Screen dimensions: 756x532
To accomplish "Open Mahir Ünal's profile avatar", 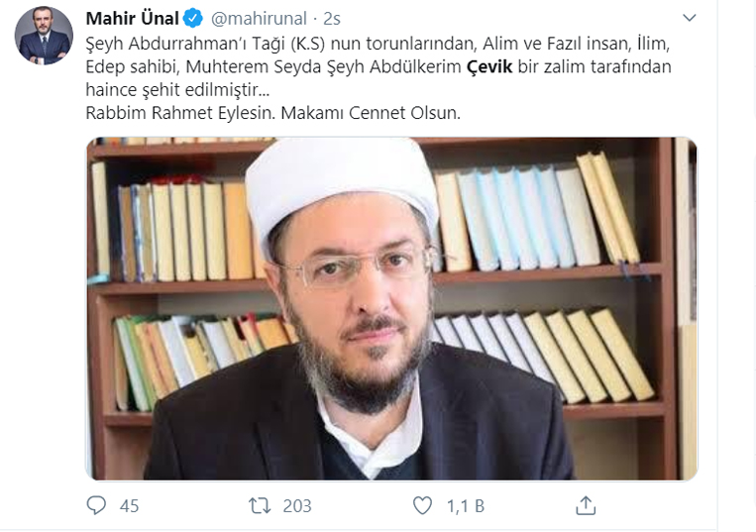I will point(44,36).
